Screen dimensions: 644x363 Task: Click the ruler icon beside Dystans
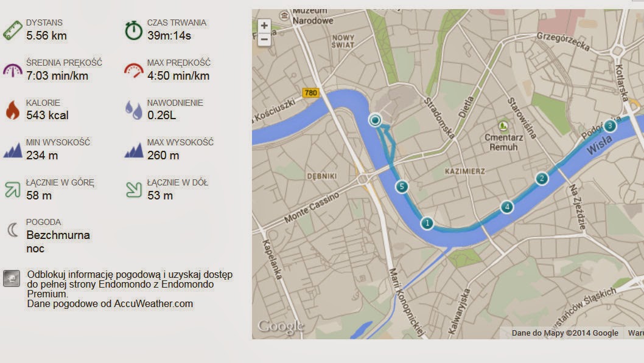pos(12,30)
